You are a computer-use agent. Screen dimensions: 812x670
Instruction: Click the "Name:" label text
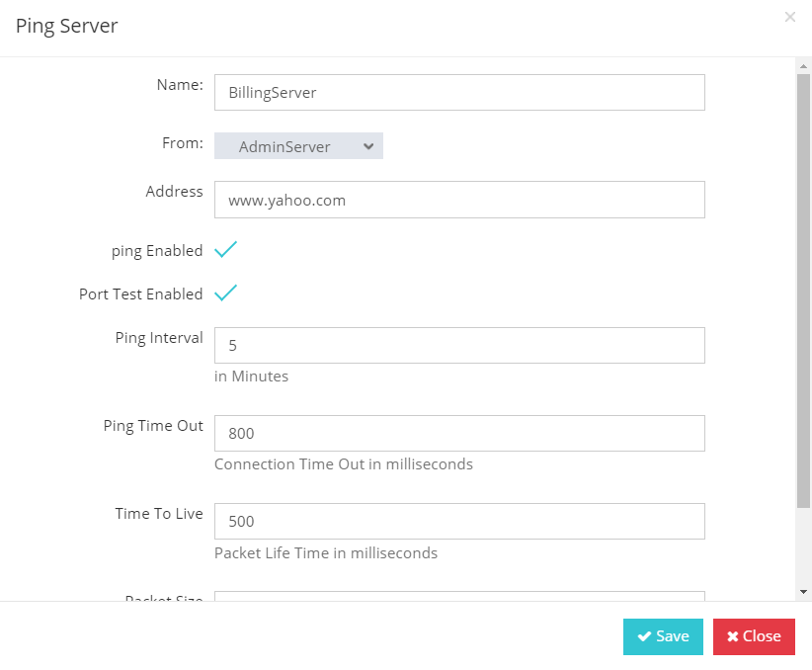point(180,85)
